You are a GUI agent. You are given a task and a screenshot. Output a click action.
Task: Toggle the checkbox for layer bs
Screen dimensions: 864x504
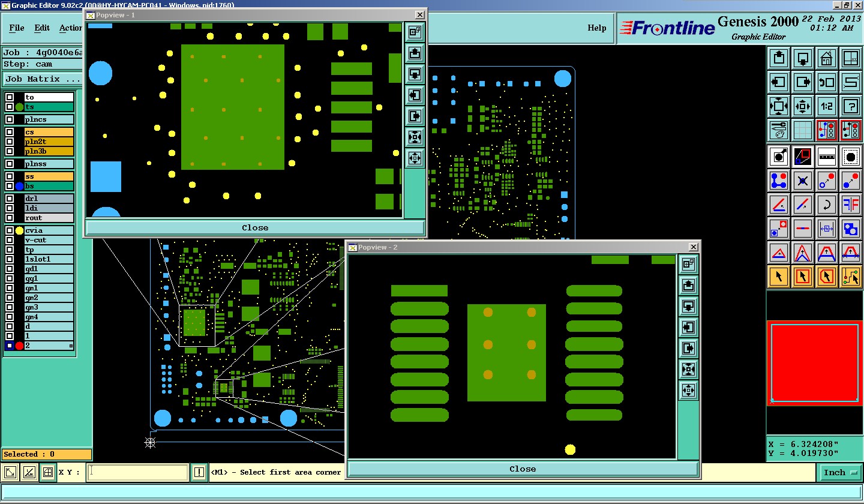(10, 186)
